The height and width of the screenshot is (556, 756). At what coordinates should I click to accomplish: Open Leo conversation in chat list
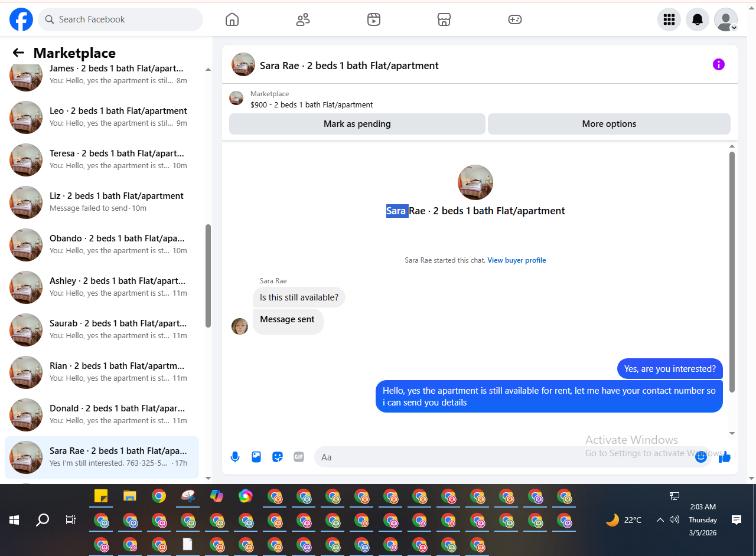click(x=102, y=117)
